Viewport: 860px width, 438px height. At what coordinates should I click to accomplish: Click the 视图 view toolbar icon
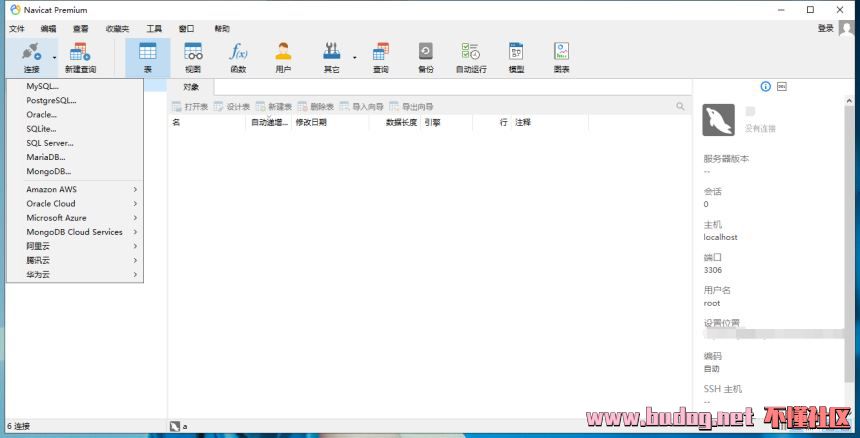tap(193, 52)
